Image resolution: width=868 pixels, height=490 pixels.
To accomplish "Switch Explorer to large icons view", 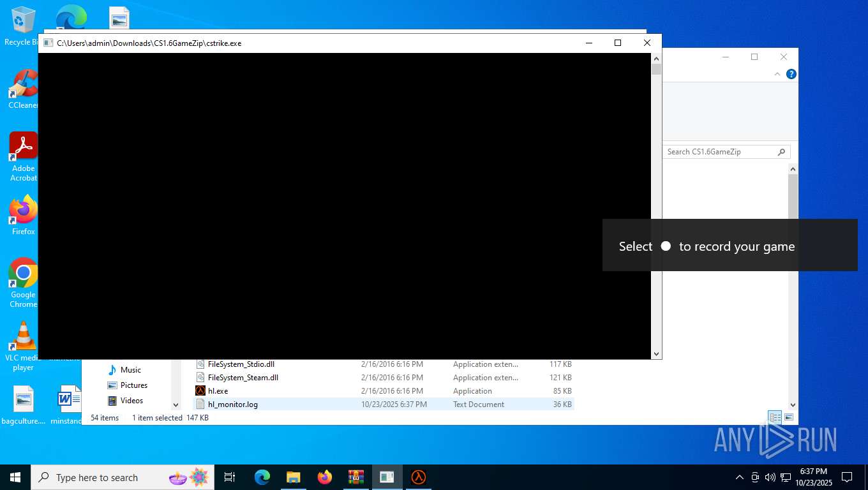I will coord(789,417).
